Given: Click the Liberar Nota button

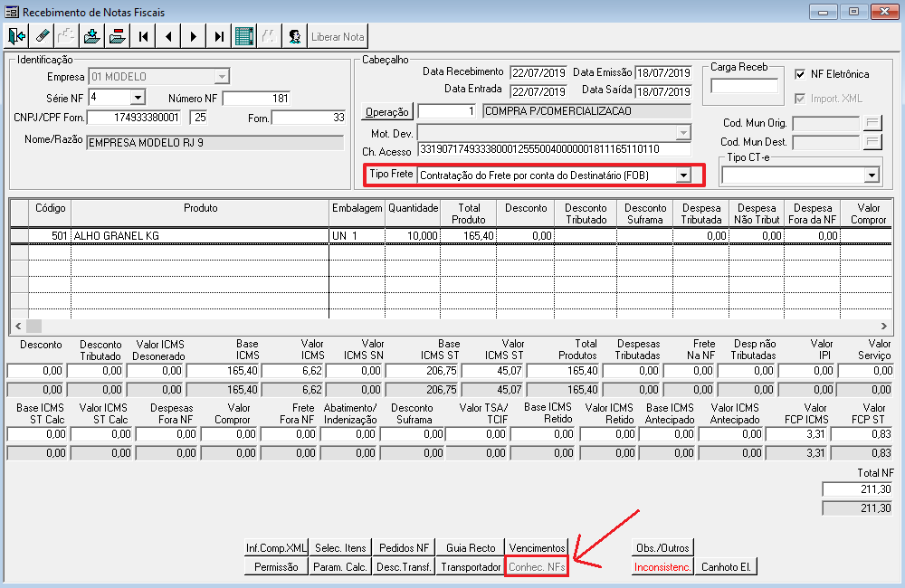Looking at the screenshot, I should click(x=338, y=36).
